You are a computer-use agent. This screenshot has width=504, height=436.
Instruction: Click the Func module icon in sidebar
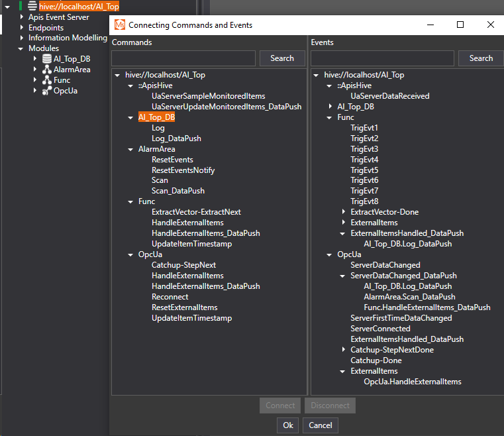click(46, 80)
